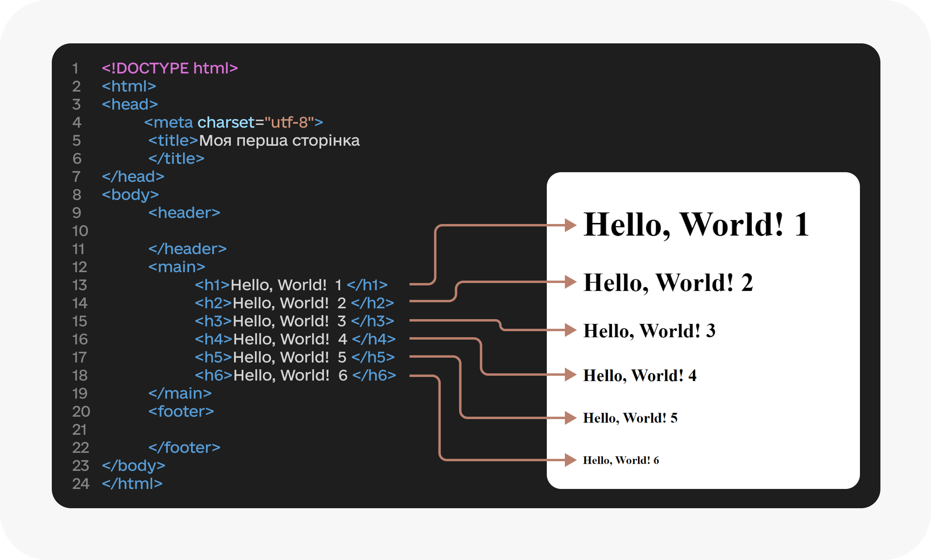Select the <h2>Hello, World! 2</h2> code line
Screen dimensions: 931x560
pos(295,303)
